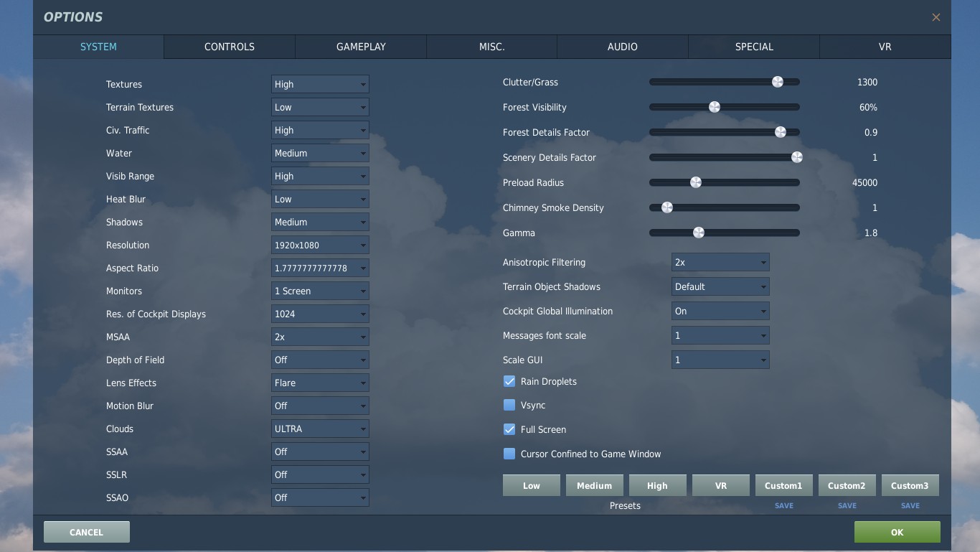980x552 pixels.
Task: Expand the Terrain Object Shadows dropdown
Action: [720, 286]
